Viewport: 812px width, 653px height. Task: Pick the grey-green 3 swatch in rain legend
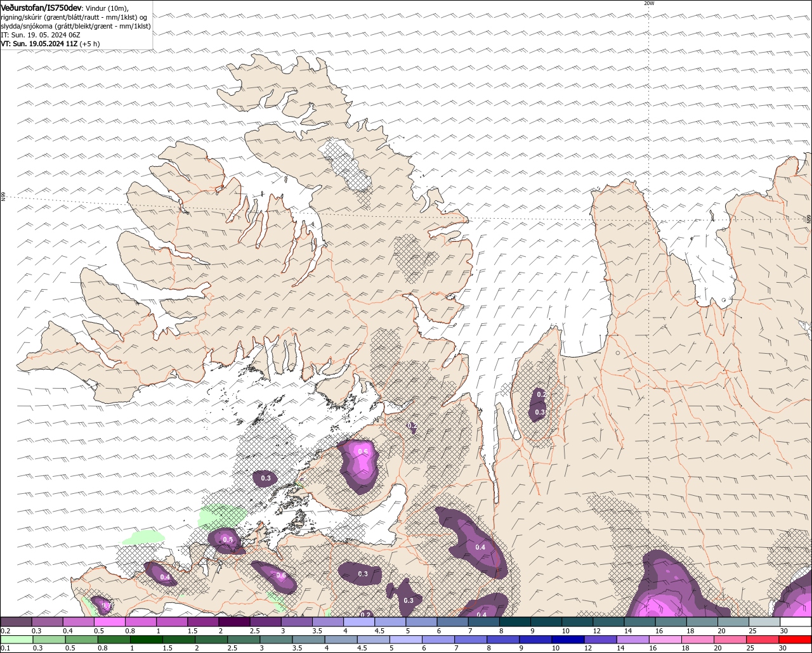(277, 639)
